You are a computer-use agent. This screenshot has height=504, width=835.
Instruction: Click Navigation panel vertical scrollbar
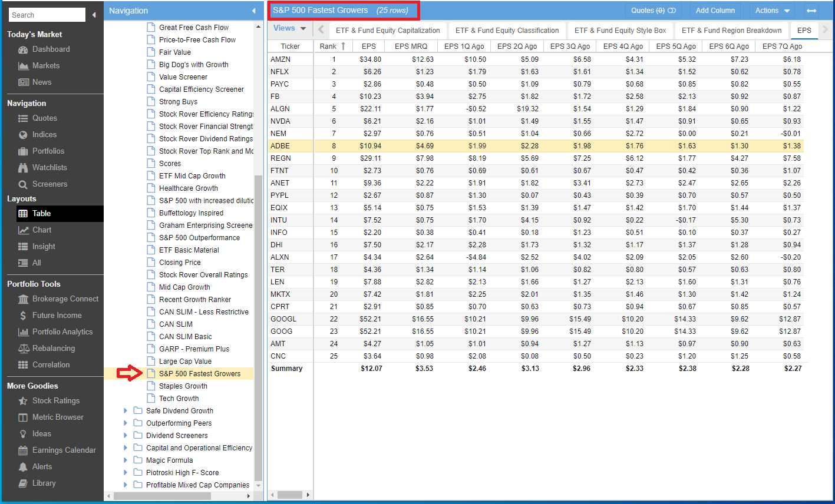[x=258, y=327]
